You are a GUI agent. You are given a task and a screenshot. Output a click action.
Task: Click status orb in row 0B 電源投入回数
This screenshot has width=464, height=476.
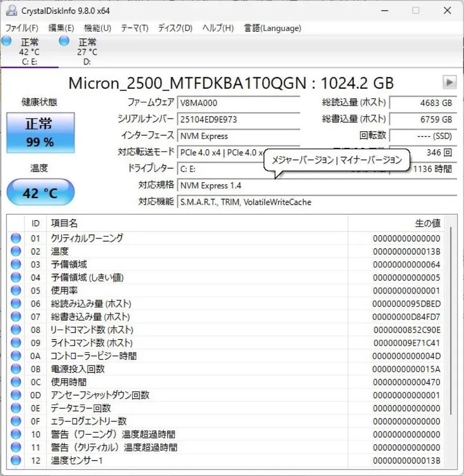click(16, 369)
